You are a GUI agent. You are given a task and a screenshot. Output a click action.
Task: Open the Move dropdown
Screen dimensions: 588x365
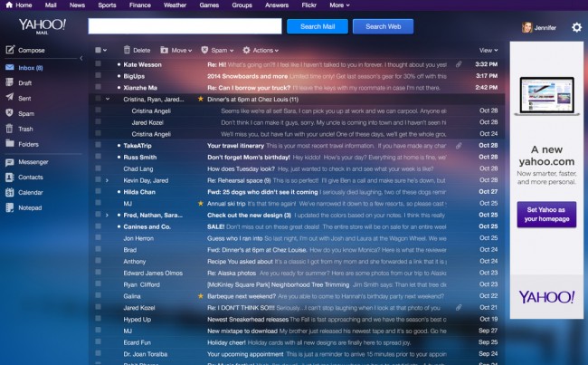click(176, 50)
